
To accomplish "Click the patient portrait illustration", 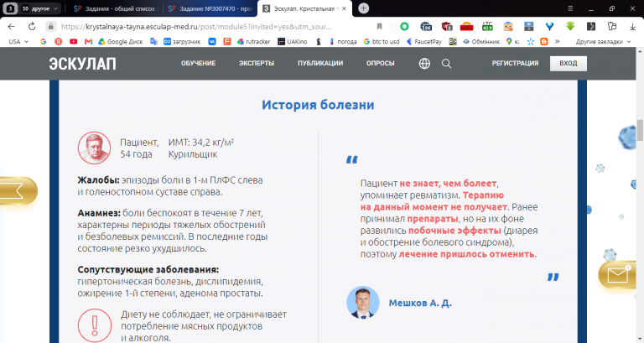I will point(95,148).
